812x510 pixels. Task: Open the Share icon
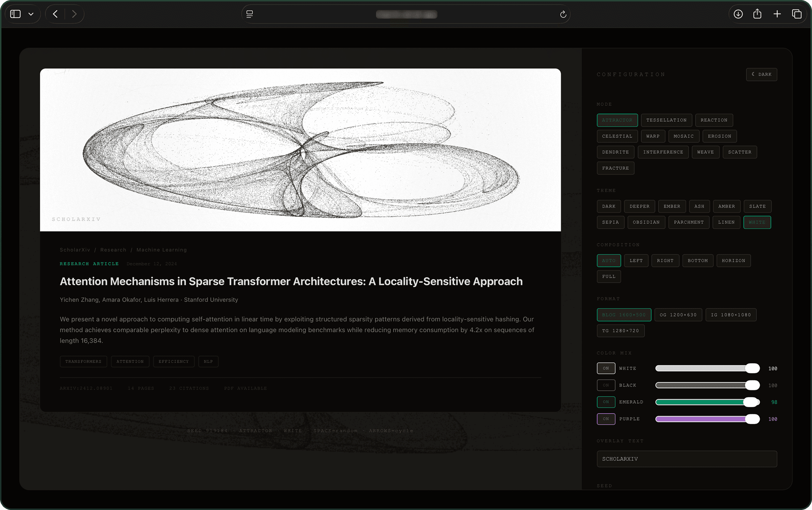coord(757,14)
